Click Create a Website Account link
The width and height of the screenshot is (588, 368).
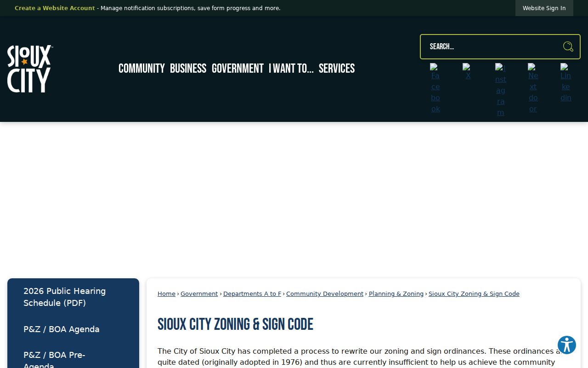tap(55, 8)
